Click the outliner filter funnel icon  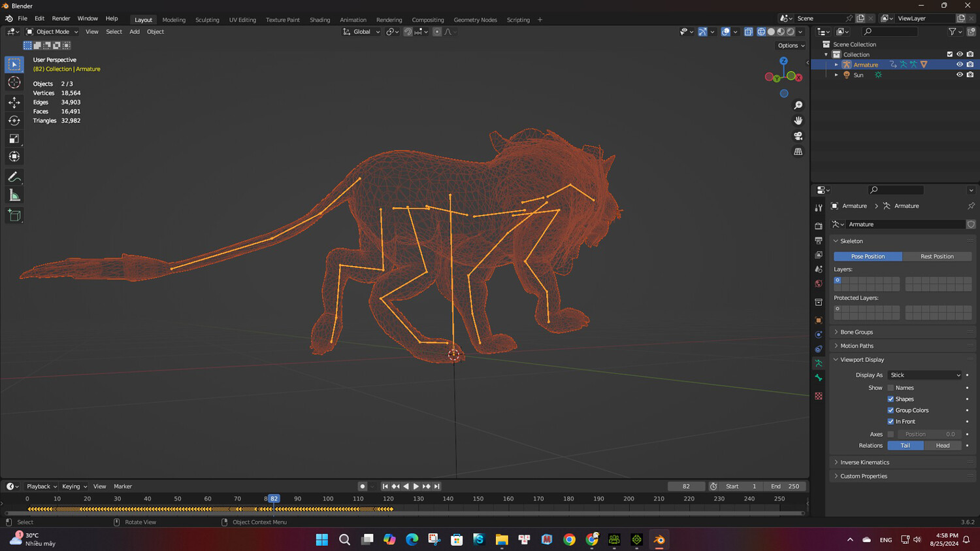[x=953, y=31]
